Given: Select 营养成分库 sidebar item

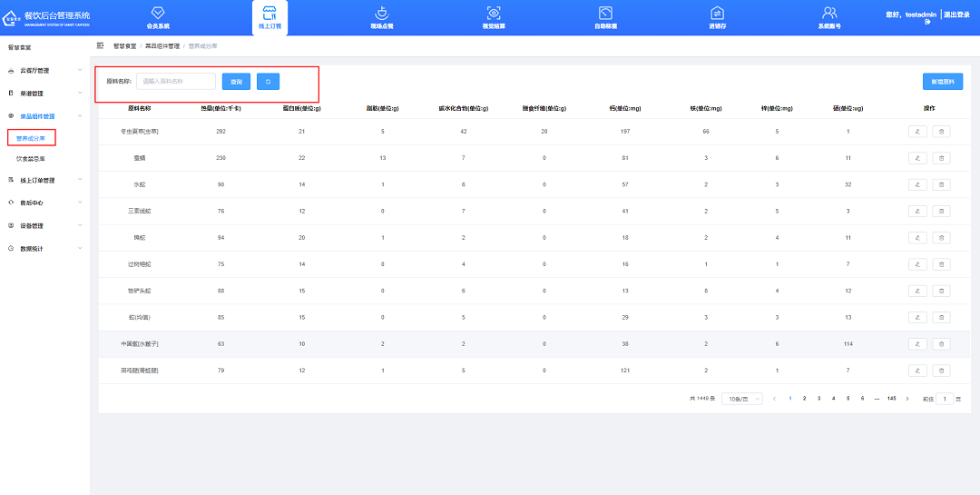Looking at the screenshot, I should [x=31, y=138].
